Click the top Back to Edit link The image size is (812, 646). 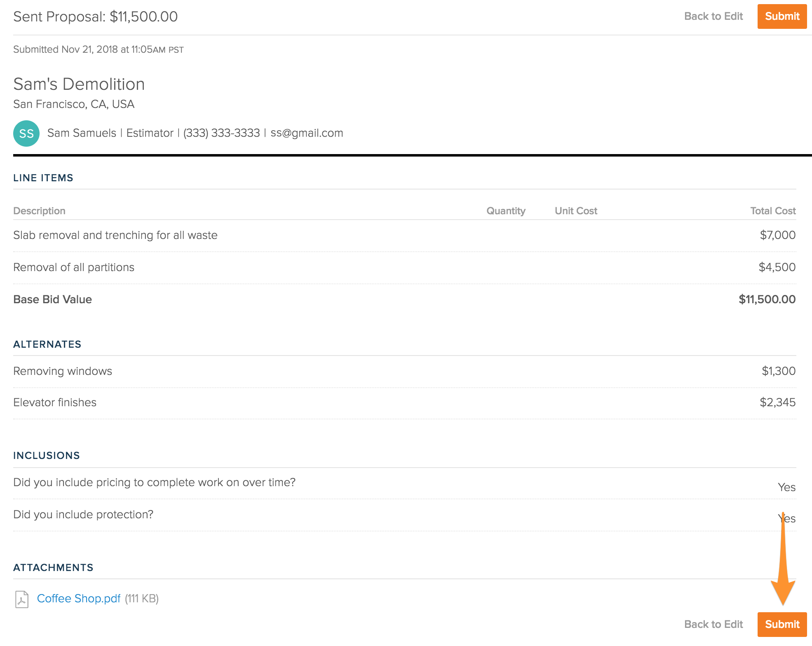coord(713,16)
